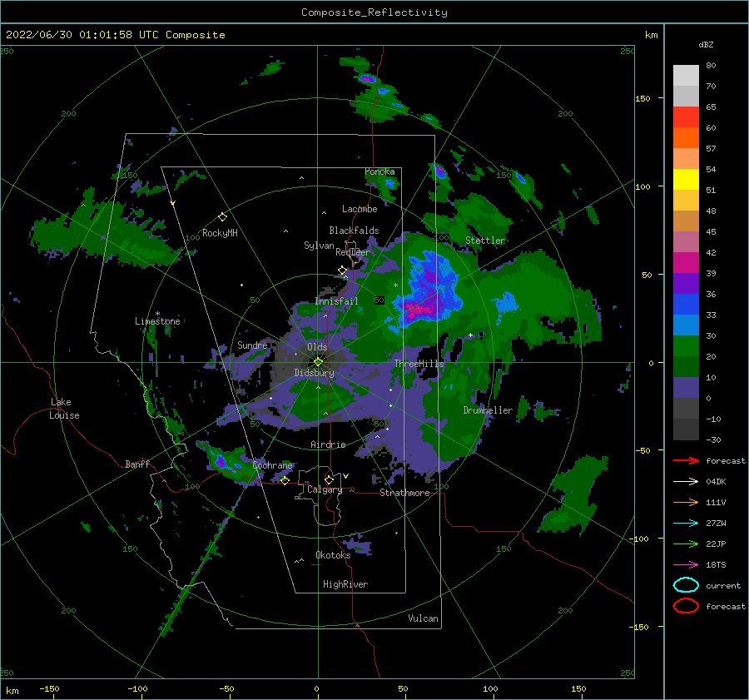Click the green 22JP arrow in legend

pyautogui.click(x=686, y=544)
